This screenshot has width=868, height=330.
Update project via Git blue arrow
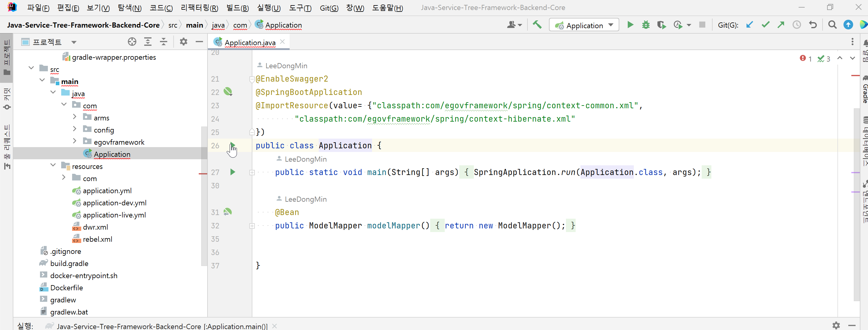[750, 25]
